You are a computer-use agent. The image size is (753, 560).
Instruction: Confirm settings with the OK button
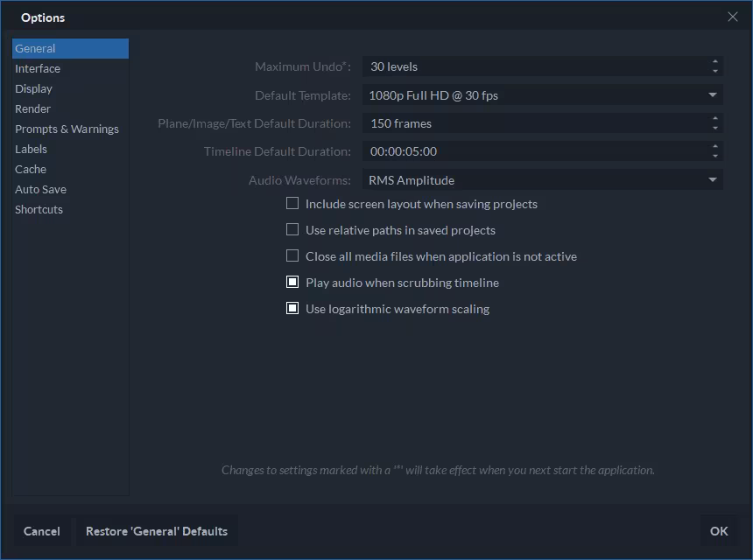[x=719, y=531]
